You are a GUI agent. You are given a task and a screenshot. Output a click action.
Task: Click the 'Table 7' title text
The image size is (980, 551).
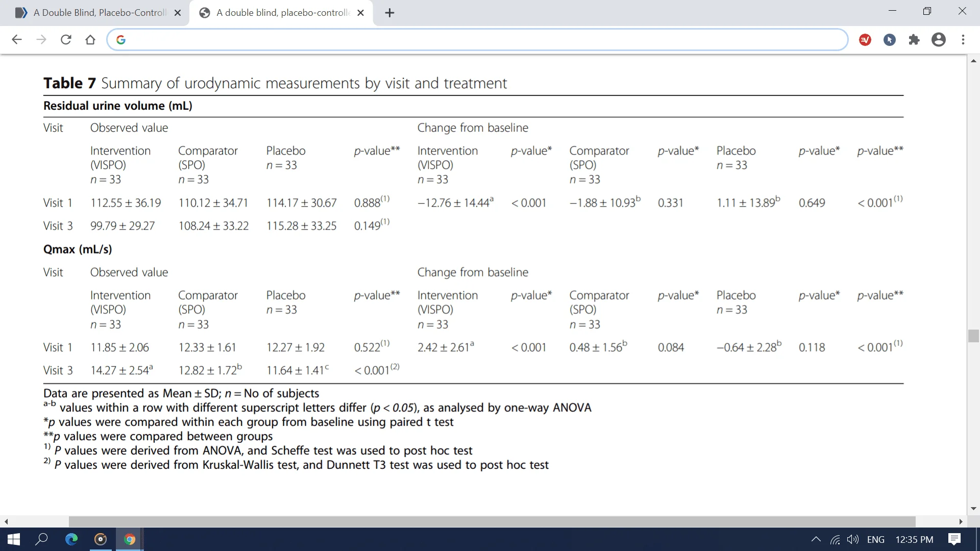[x=69, y=83]
